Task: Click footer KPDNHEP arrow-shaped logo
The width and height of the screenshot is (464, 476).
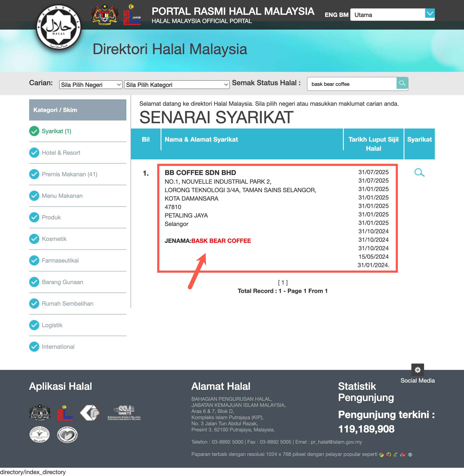Action: tap(90, 412)
